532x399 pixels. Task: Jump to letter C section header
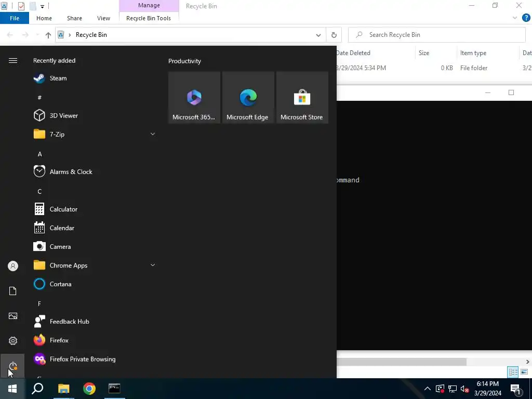click(x=39, y=191)
